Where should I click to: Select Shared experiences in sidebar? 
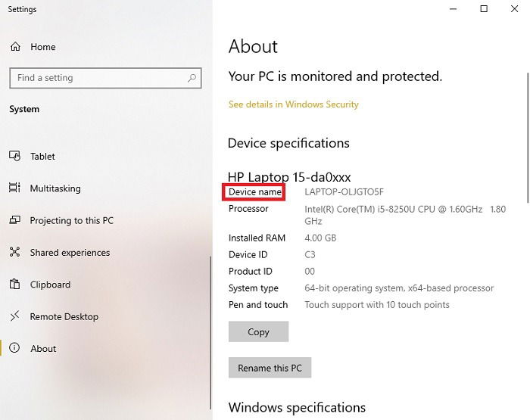tap(70, 253)
